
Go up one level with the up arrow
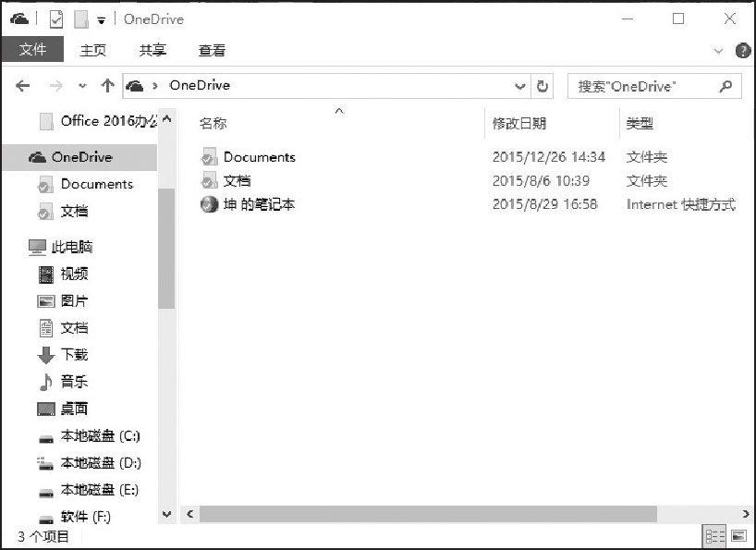point(107,86)
